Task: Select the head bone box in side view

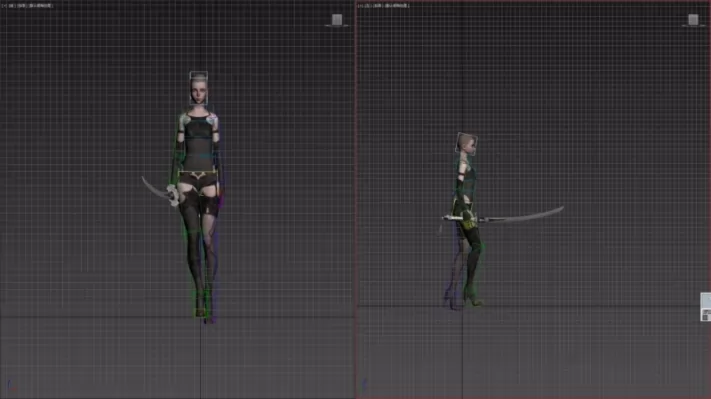Action: pos(466,144)
